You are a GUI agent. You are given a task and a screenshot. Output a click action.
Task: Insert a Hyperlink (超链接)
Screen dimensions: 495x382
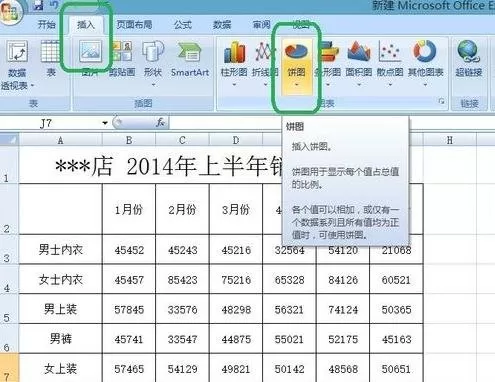[469, 59]
